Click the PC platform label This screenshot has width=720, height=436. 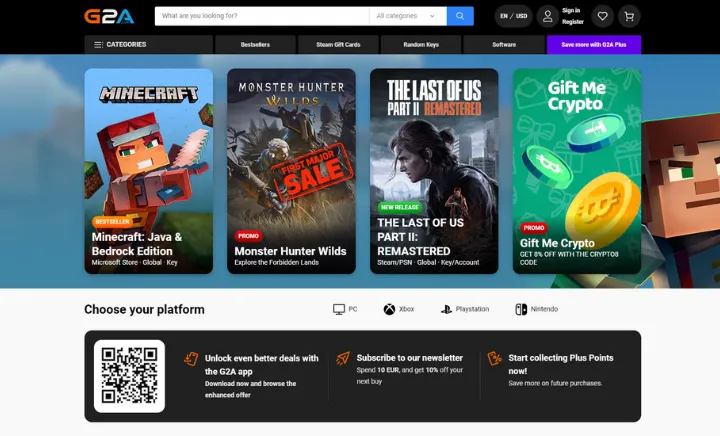pyautogui.click(x=353, y=309)
